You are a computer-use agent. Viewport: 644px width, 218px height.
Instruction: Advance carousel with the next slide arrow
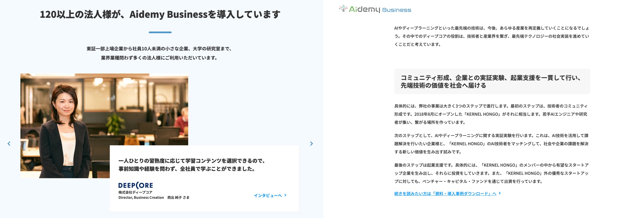(x=311, y=144)
